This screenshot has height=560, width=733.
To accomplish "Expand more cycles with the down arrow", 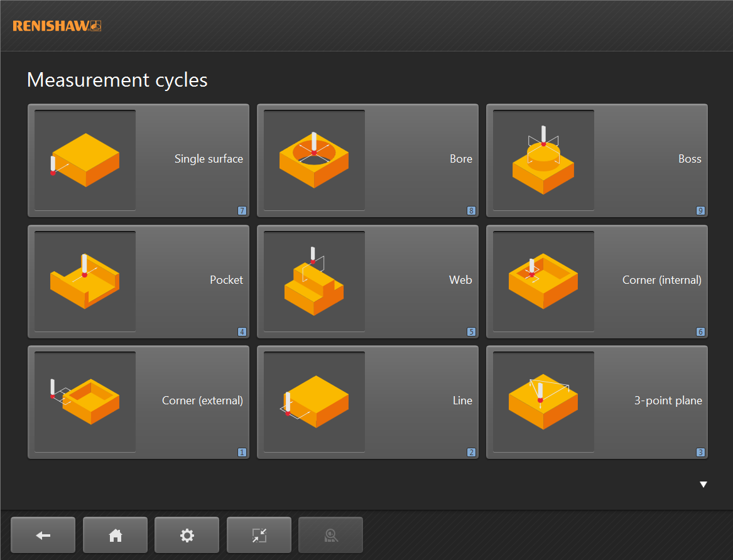I will click(x=703, y=485).
